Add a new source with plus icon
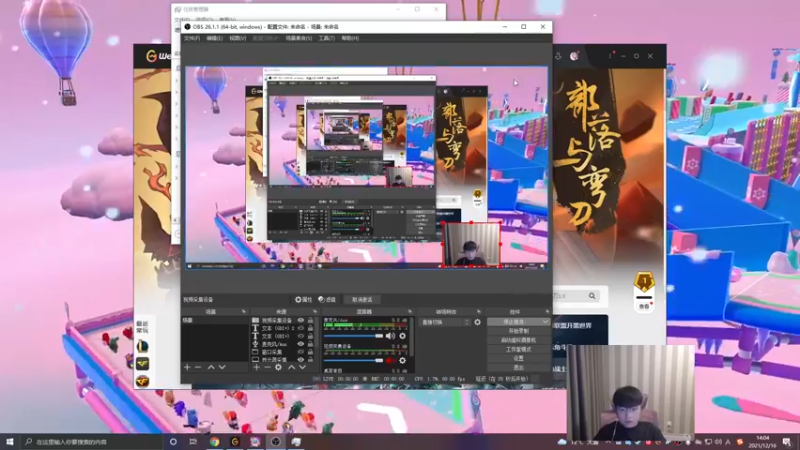Screen dimensions: 800x450 (256, 367)
